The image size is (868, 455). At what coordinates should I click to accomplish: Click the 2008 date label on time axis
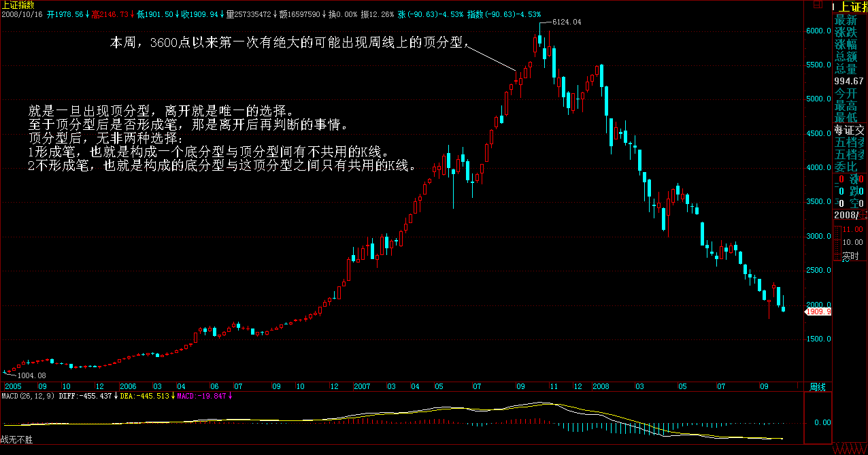tap(600, 386)
